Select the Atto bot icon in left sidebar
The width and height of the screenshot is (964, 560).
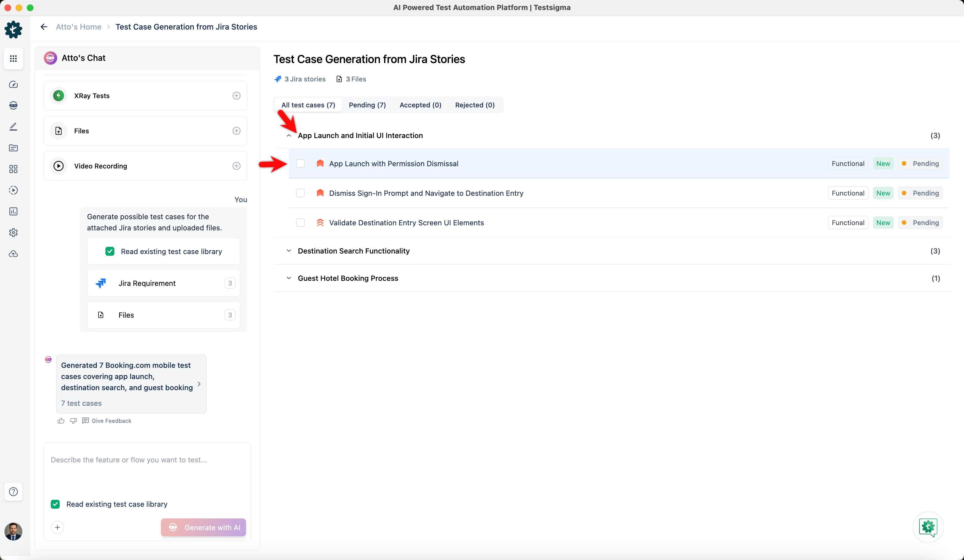pos(13,106)
